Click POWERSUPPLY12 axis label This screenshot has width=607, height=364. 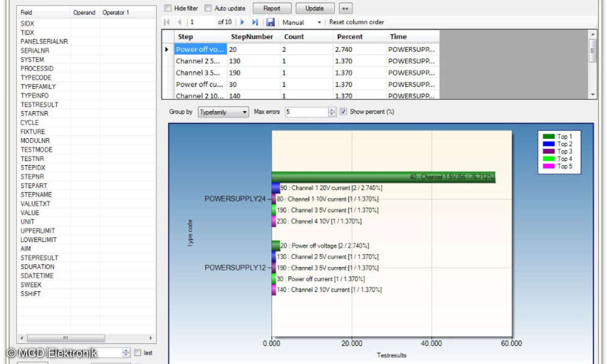(235, 267)
